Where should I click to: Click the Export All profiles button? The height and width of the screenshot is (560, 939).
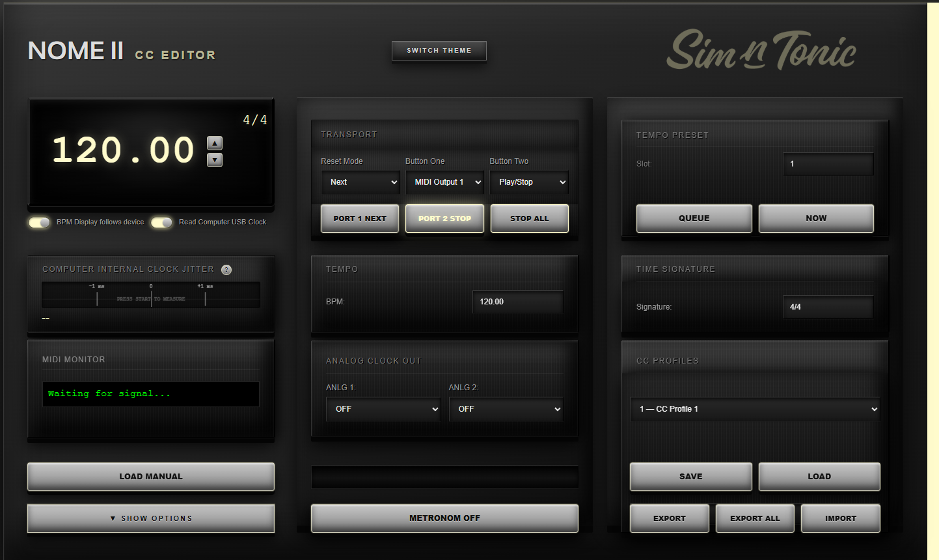755,518
